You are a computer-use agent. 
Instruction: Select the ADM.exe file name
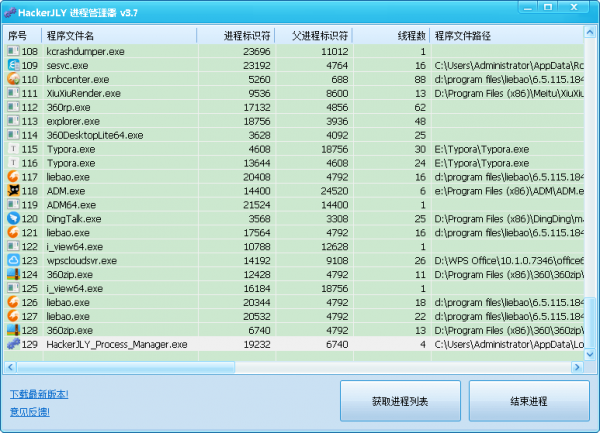[66, 191]
